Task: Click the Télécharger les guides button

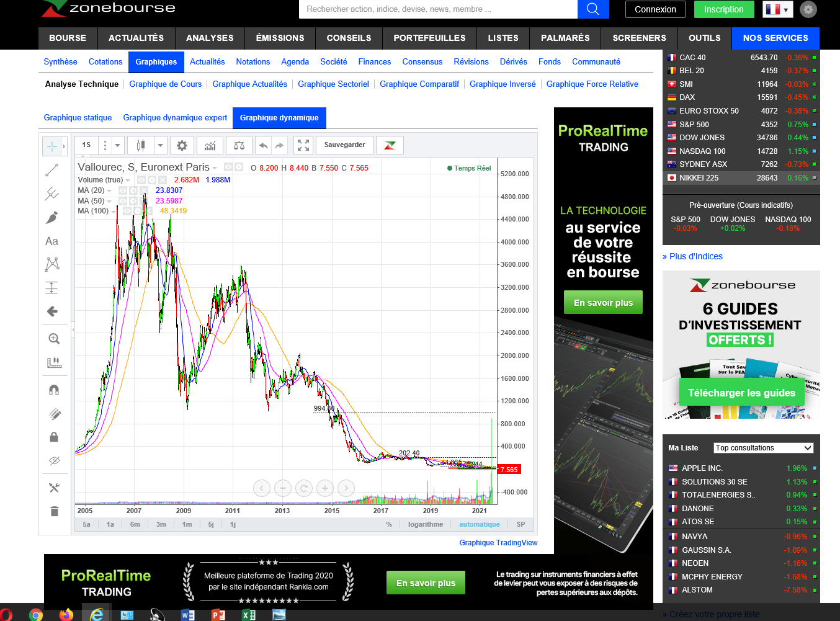Action: tap(741, 393)
